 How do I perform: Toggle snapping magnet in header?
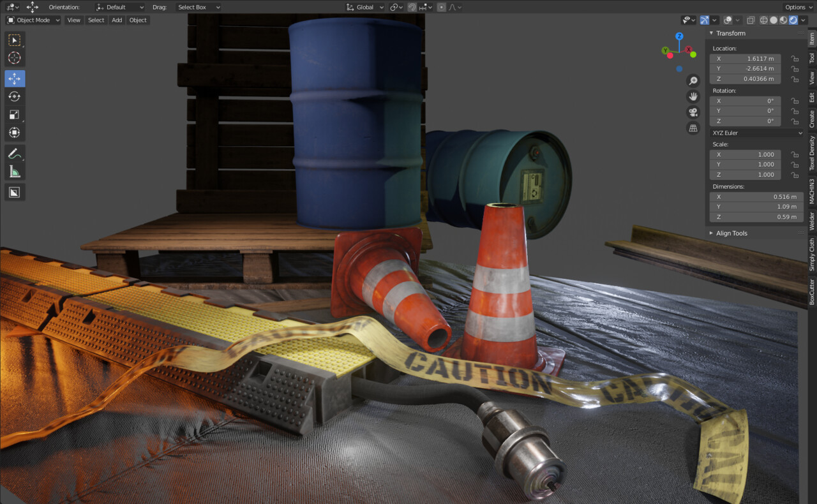(x=412, y=7)
